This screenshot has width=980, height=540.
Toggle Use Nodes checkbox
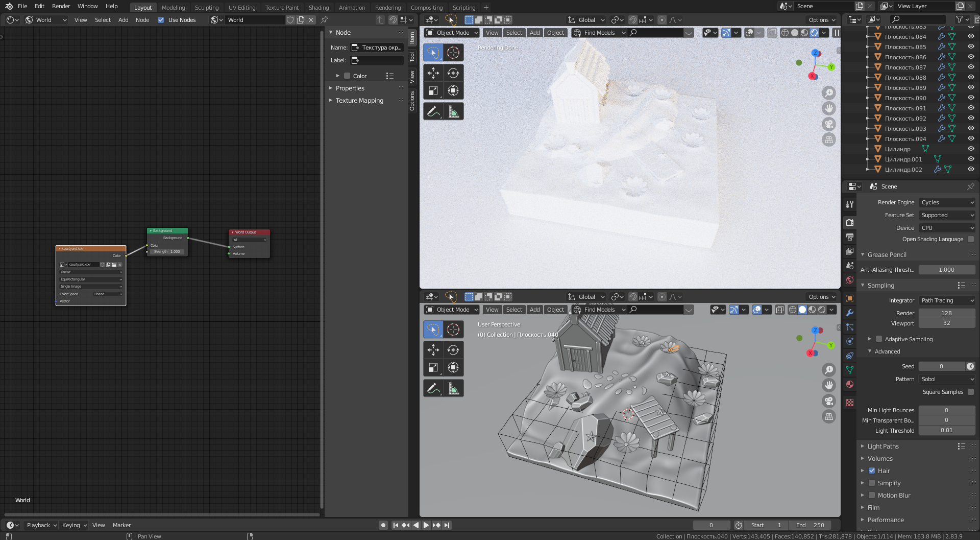161,20
